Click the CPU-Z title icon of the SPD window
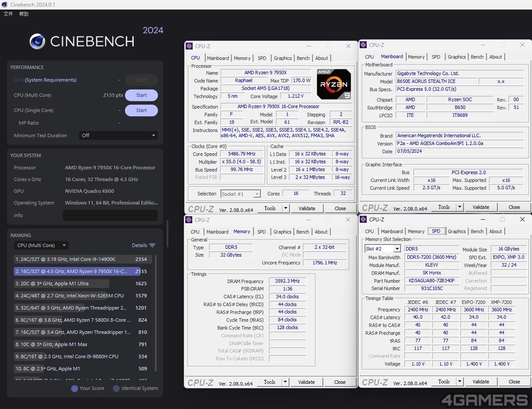532x409 pixels. 363,219
